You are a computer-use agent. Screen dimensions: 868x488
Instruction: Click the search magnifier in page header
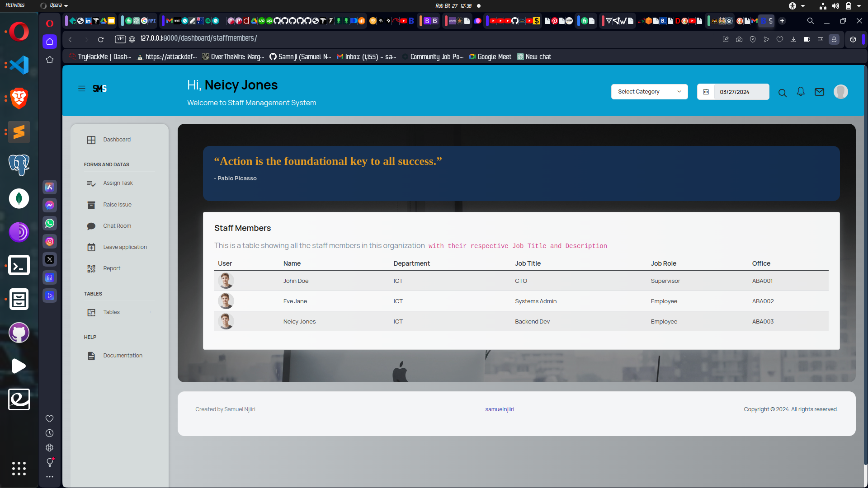click(783, 93)
